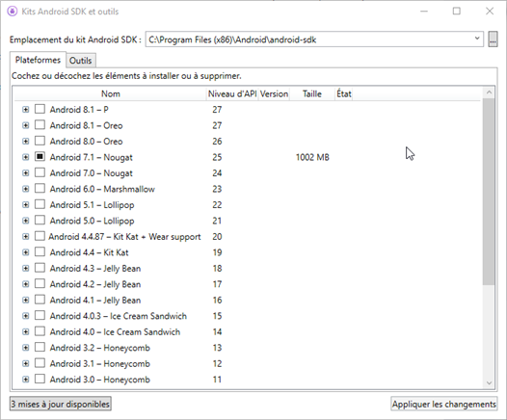
Task: Enable the Android 7.0 – Nougat checkbox
Action: pyautogui.click(x=40, y=172)
